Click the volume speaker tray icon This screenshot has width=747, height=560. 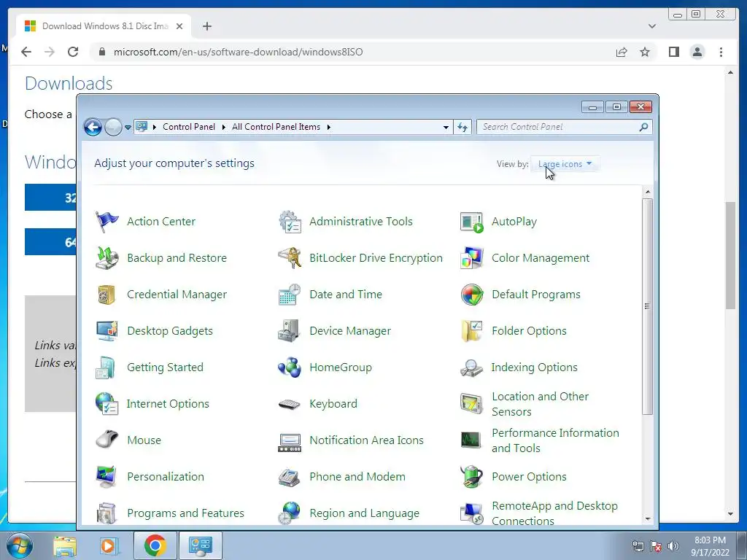[673, 546]
